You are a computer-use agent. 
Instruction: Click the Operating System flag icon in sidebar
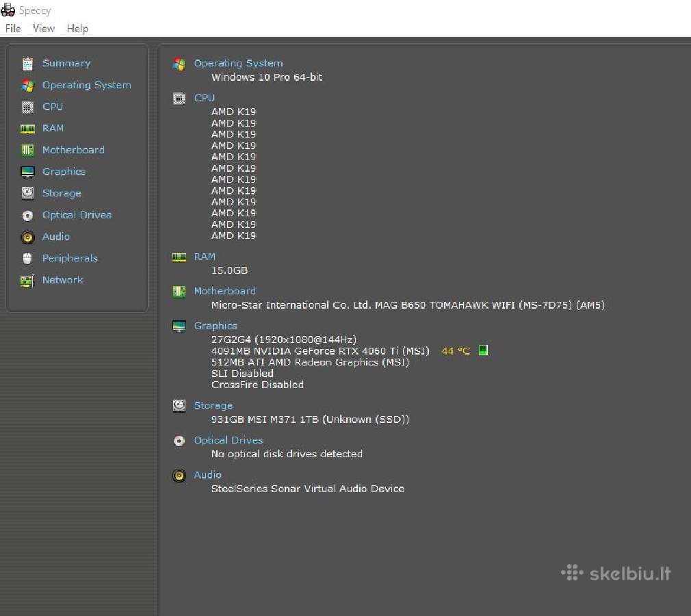pos(27,86)
